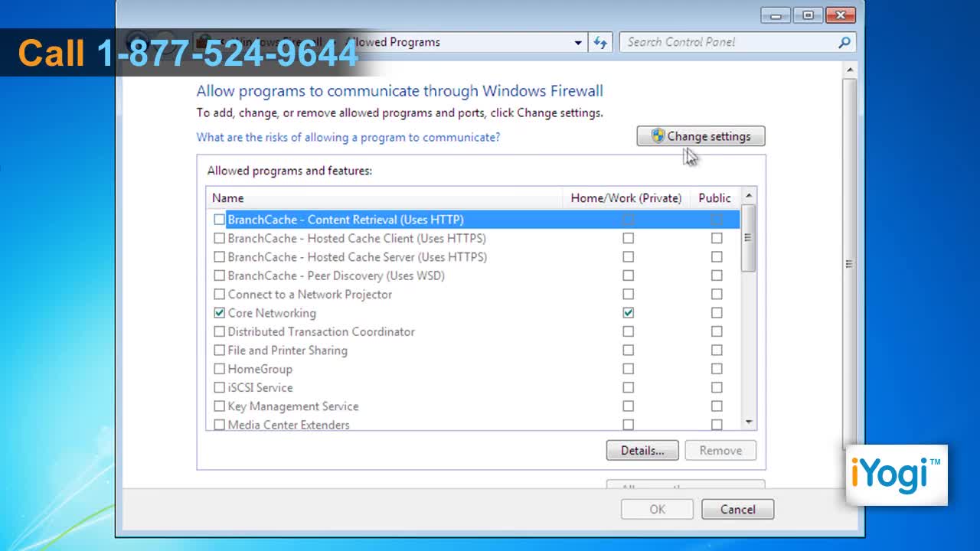Select the Media Center Extenders row

click(473, 425)
